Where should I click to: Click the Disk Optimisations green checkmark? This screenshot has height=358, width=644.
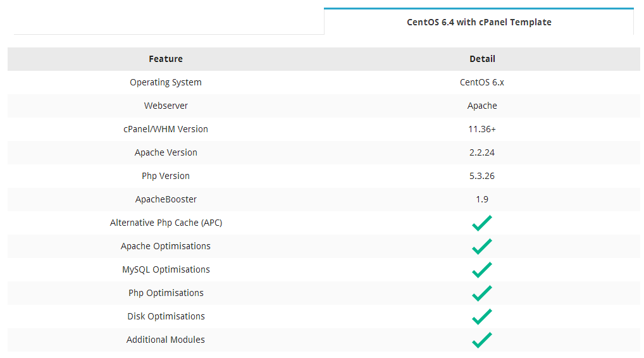point(482,316)
